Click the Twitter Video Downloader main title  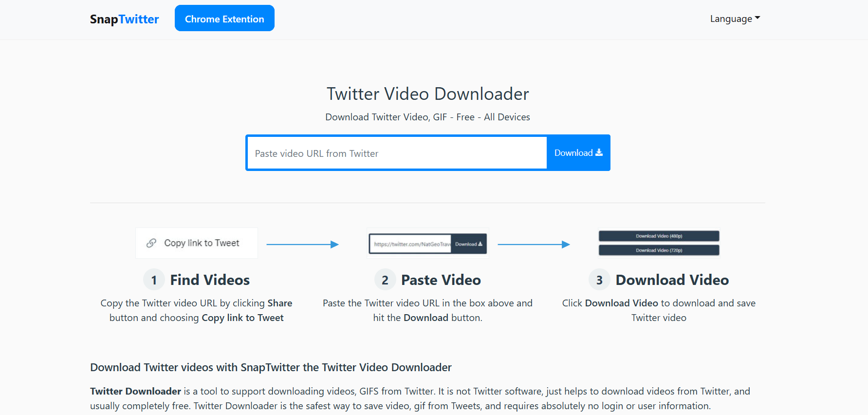[427, 94]
